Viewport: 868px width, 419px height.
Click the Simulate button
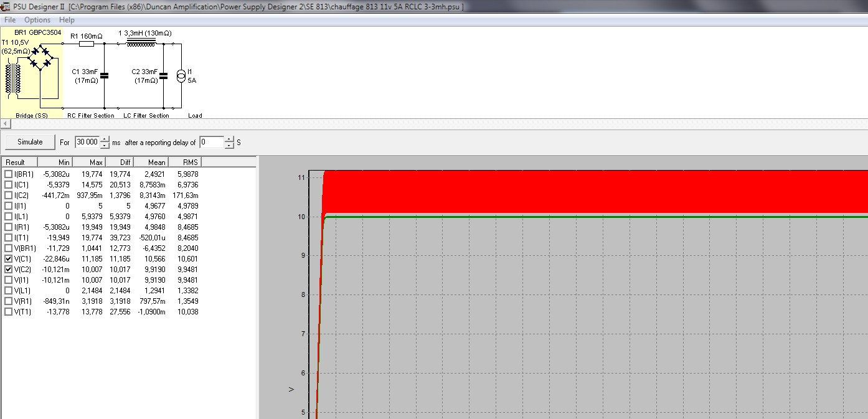pyautogui.click(x=30, y=142)
